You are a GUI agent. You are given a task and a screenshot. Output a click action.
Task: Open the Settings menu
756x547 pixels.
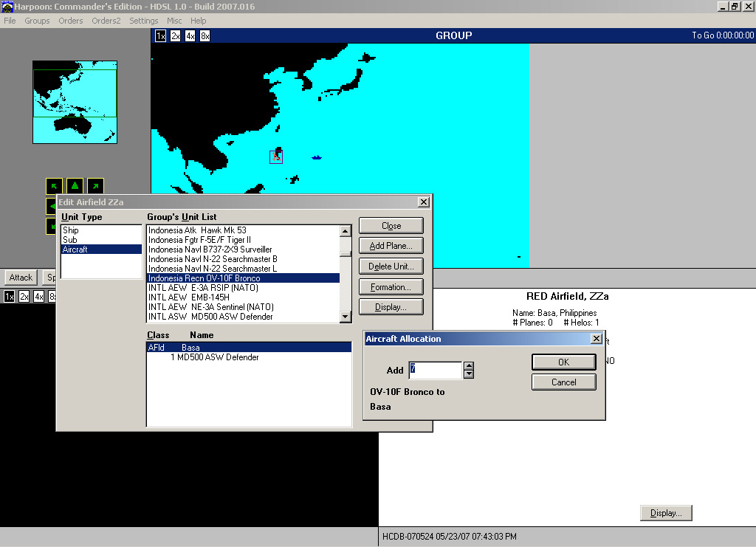[144, 21]
